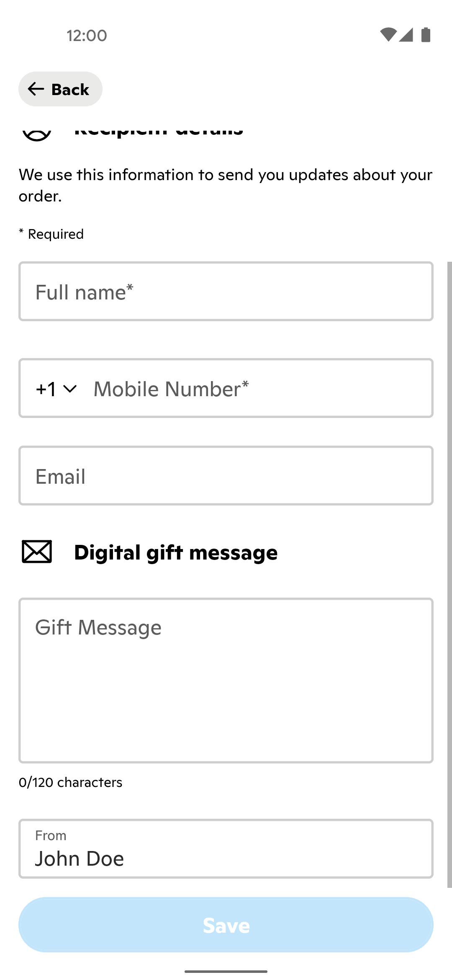The image size is (452, 980).
Task: Tap the 12:00 clock in status bar
Action: coord(87,36)
